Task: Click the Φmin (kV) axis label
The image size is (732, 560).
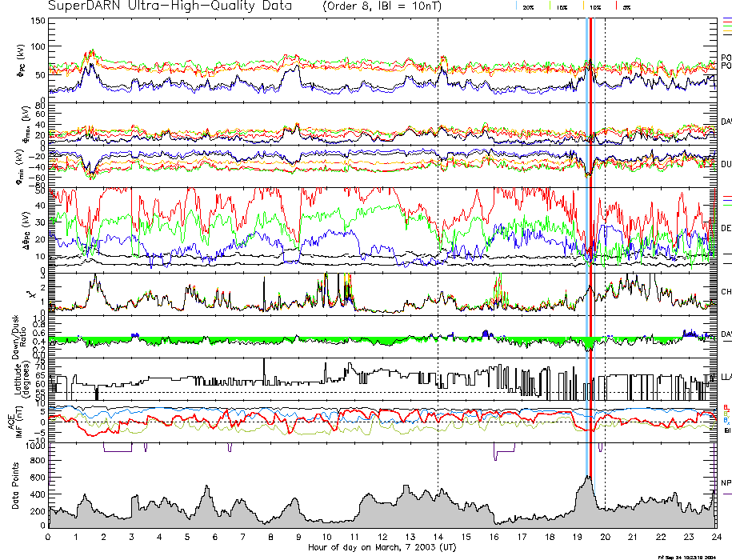Action: point(20,167)
